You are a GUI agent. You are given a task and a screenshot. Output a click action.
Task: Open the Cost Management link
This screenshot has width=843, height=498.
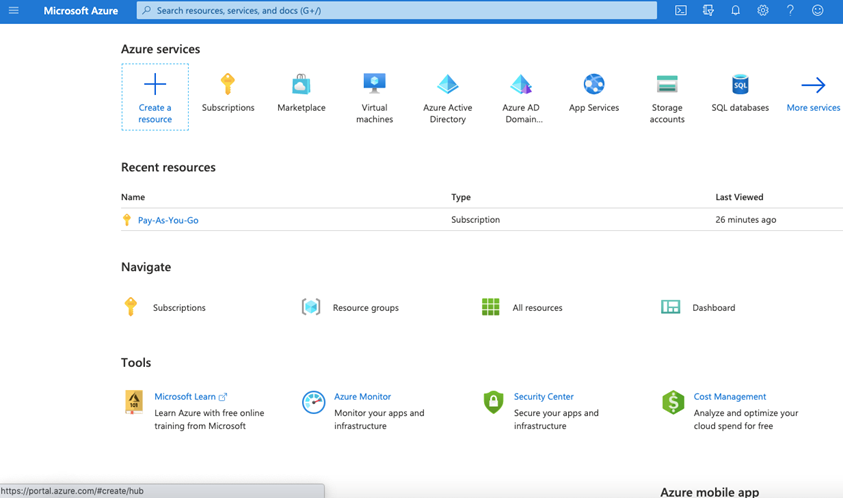730,396
